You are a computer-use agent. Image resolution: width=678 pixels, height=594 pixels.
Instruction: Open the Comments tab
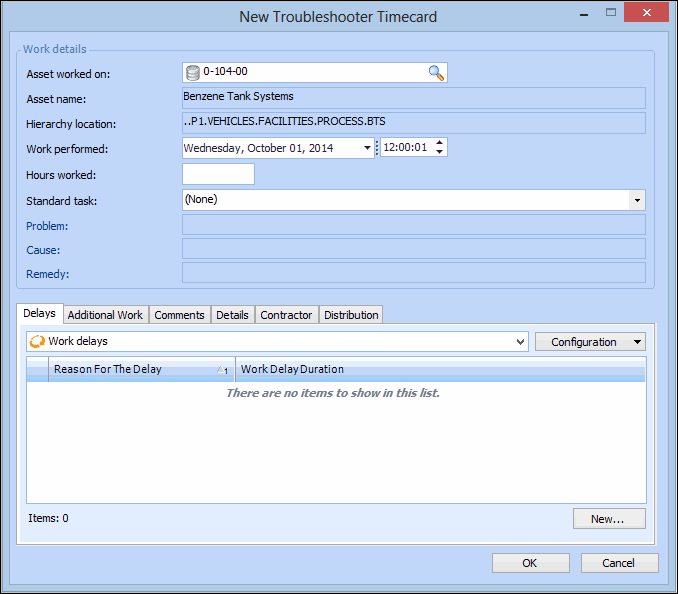[x=179, y=315]
